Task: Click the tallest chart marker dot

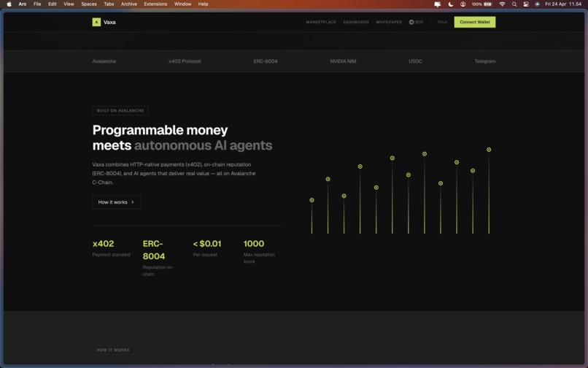Action: [489, 150]
